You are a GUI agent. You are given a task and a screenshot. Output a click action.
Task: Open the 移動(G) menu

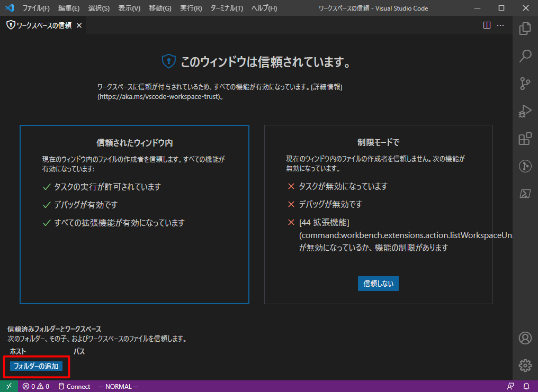click(x=160, y=8)
